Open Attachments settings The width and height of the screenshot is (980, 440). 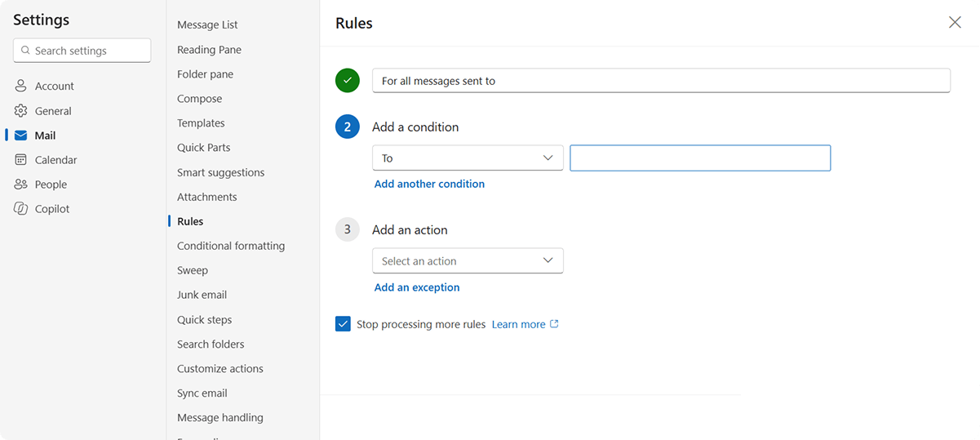point(206,197)
